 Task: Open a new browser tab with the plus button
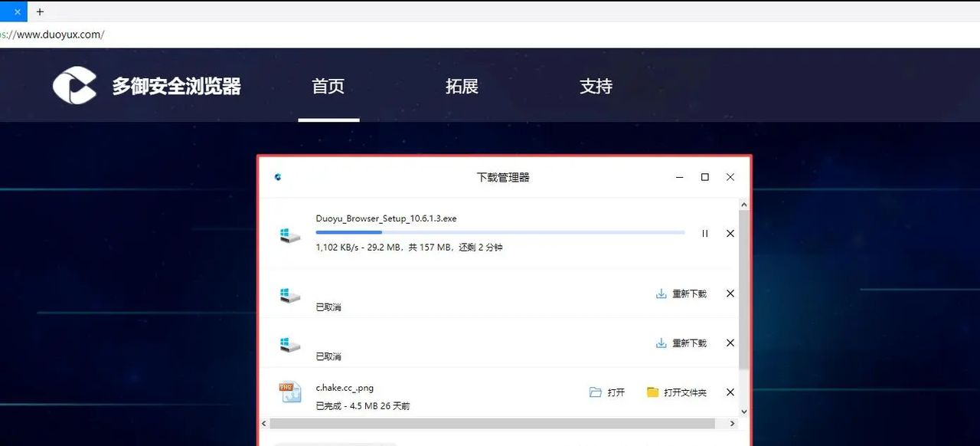point(40,11)
